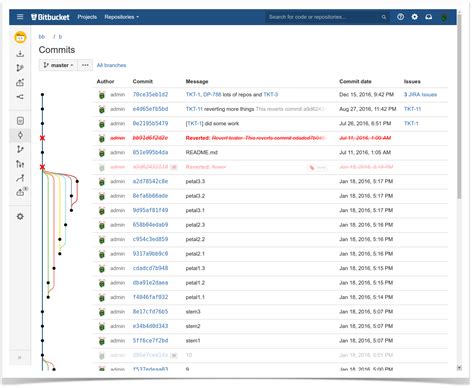Image resolution: width=474 pixels, height=388 pixels.
Task: Click the All branches link
Action: coord(111,65)
